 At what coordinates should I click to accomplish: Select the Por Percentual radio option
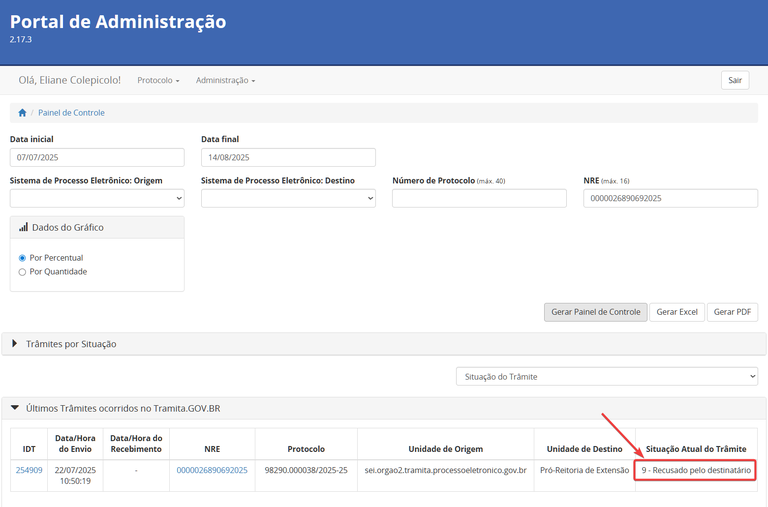23,258
